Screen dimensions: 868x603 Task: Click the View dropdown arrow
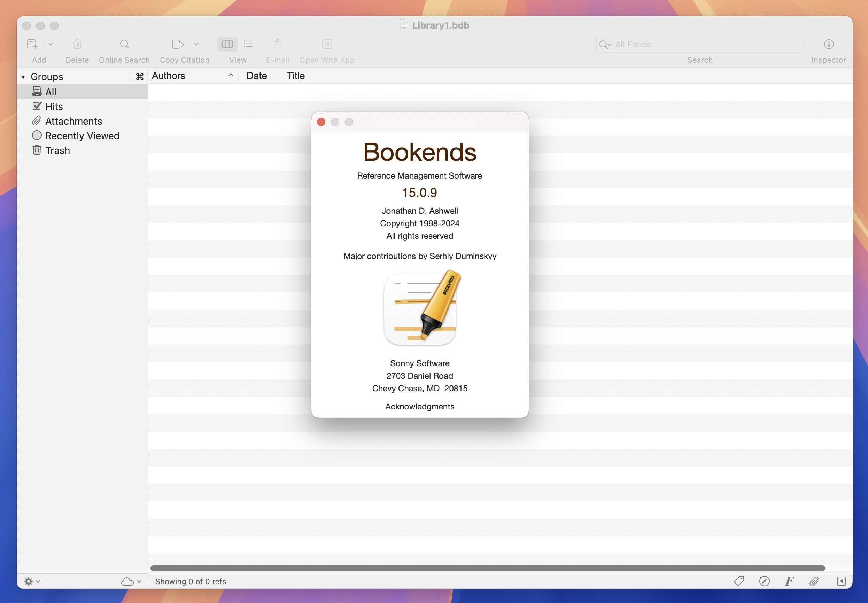tap(249, 44)
